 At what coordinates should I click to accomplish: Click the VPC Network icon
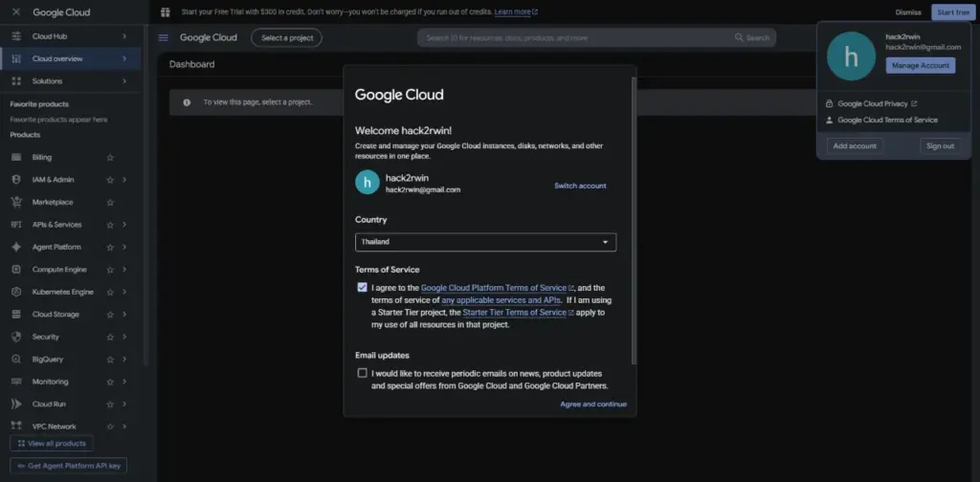pos(16,427)
